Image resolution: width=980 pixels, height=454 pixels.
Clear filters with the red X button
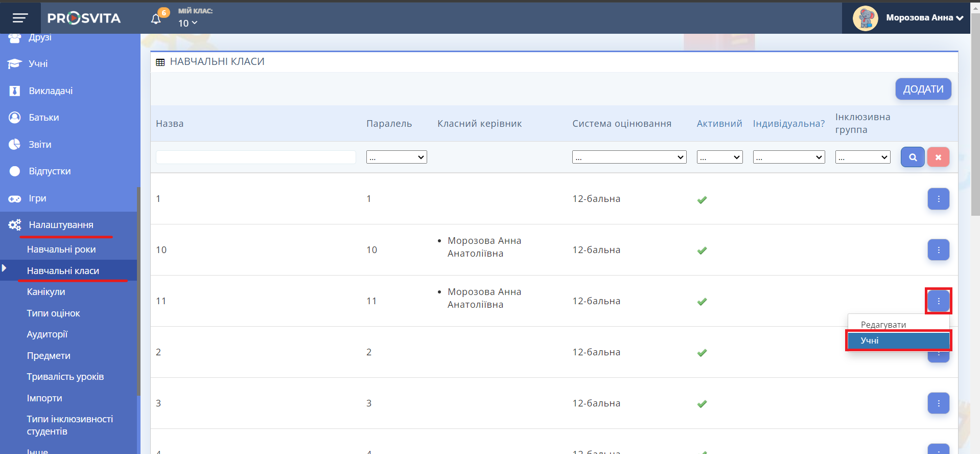coord(938,157)
